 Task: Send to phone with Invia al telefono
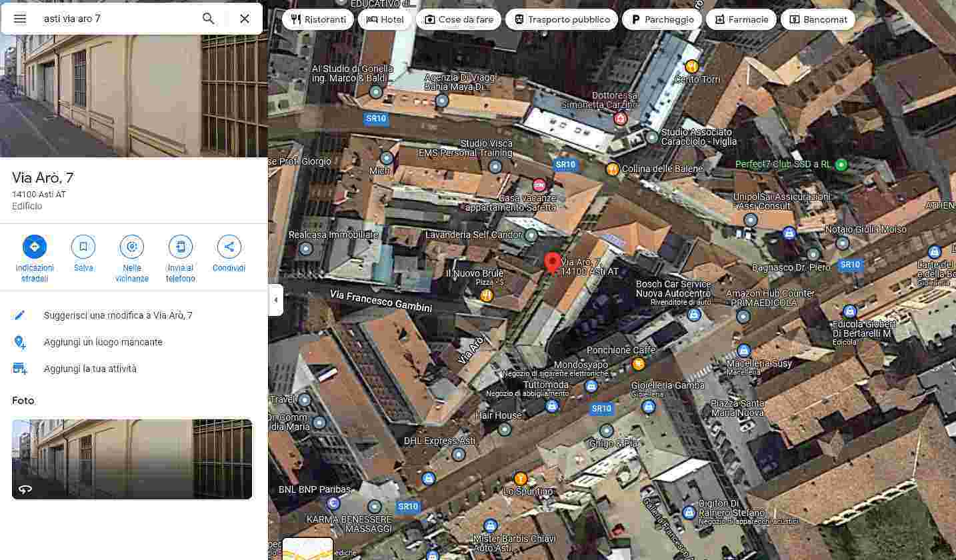181,247
